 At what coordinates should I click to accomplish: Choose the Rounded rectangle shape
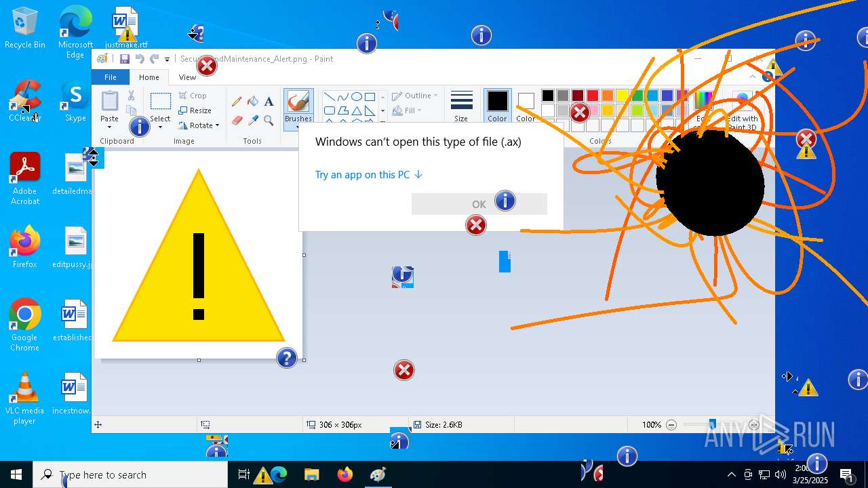329,110
